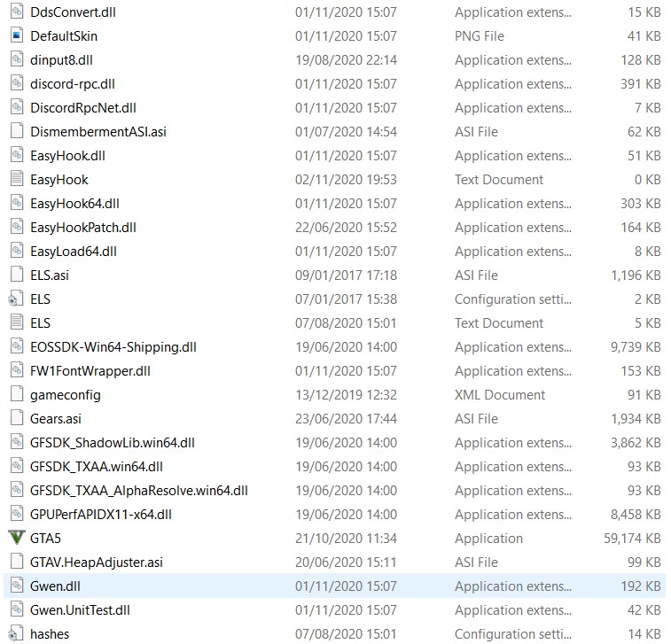Select the discord-rpc.dll file name
This screenshot has height=644, width=671.
73,84
